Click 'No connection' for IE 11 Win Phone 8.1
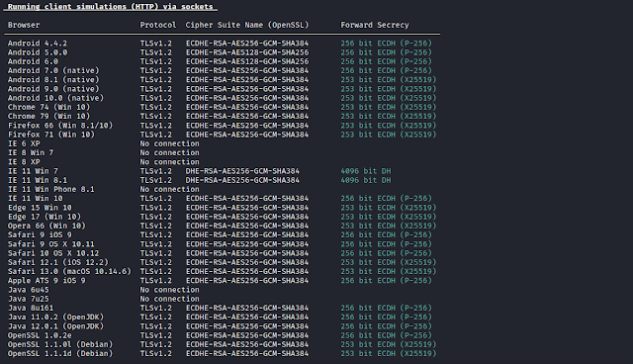Screen dimensions: 633x364 pos(169,189)
